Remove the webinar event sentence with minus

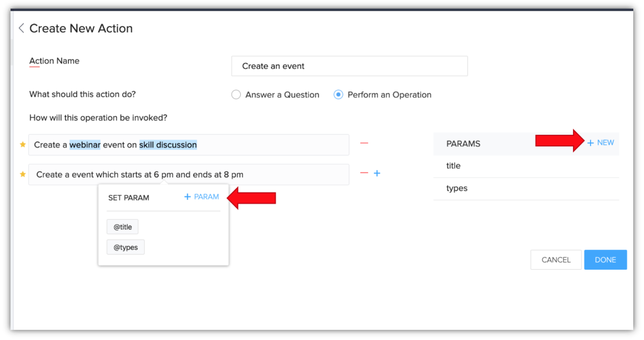364,143
